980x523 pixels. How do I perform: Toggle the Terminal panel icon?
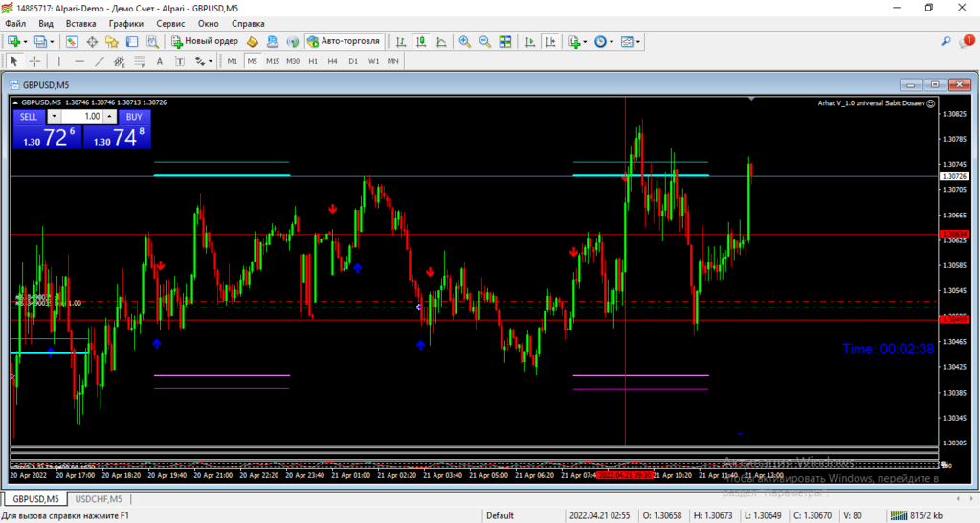(132, 42)
